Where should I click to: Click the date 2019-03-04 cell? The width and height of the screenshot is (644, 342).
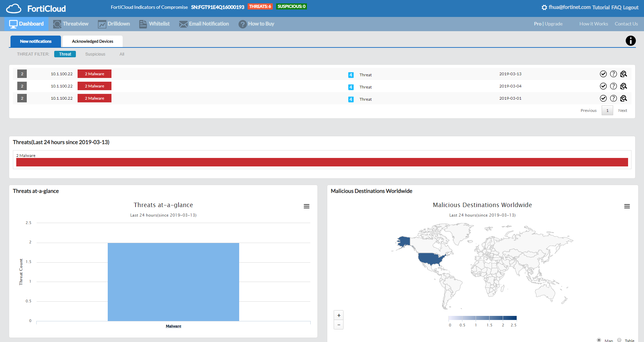tap(510, 86)
